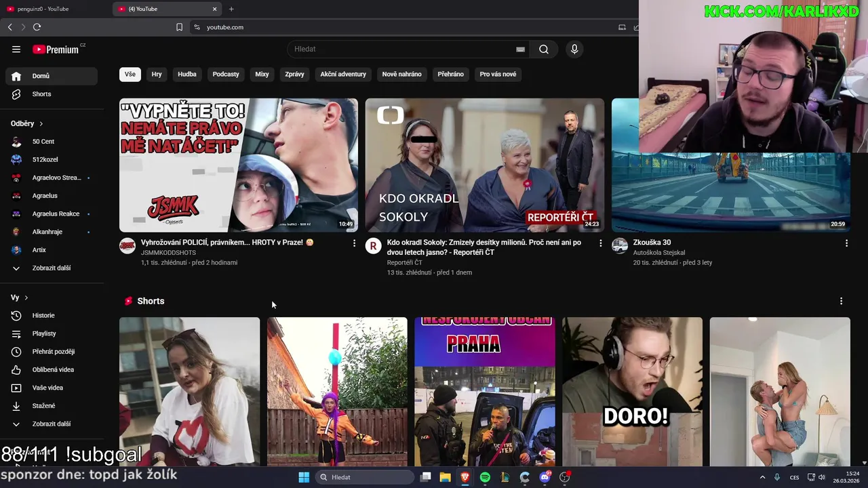Open Shorts shelf more options

(x=841, y=301)
